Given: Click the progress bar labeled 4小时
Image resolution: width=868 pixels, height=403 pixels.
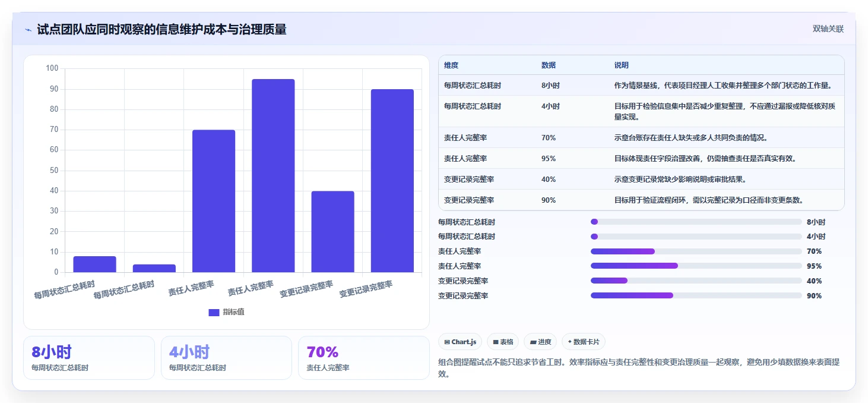Looking at the screenshot, I should 696,237.
